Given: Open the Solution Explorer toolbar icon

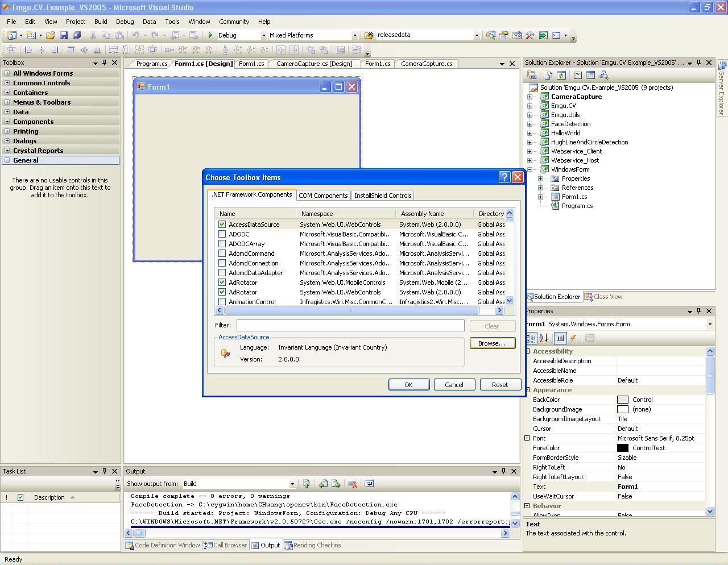Looking at the screenshot, I should click(x=490, y=35).
